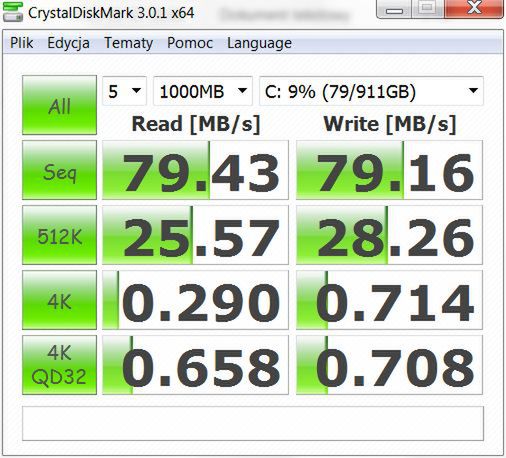The width and height of the screenshot is (506, 458).
Task: Start the 4K QD32 benchmark test
Action: tap(59, 365)
